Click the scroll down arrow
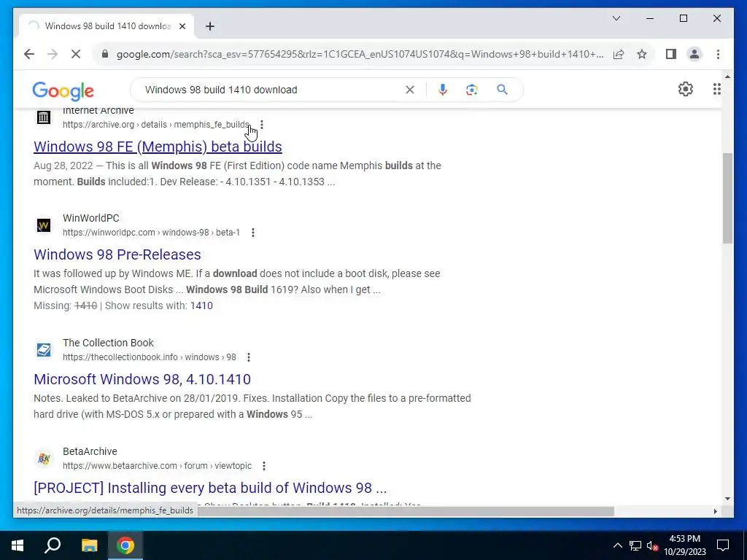Image resolution: width=747 pixels, height=560 pixels. click(x=727, y=499)
